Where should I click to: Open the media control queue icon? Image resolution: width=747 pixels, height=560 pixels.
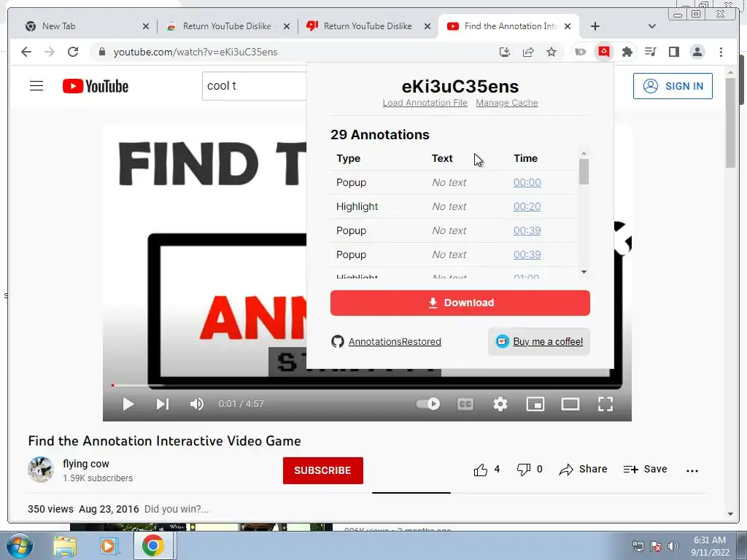pyautogui.click(x=650, y=52)
